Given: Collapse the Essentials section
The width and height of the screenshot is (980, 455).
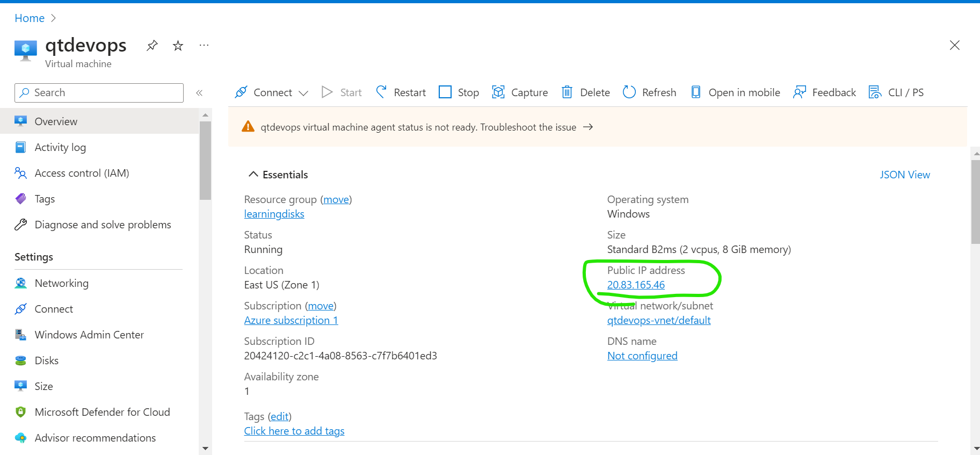Looking at the screenshot, I should tap(253, 175).
